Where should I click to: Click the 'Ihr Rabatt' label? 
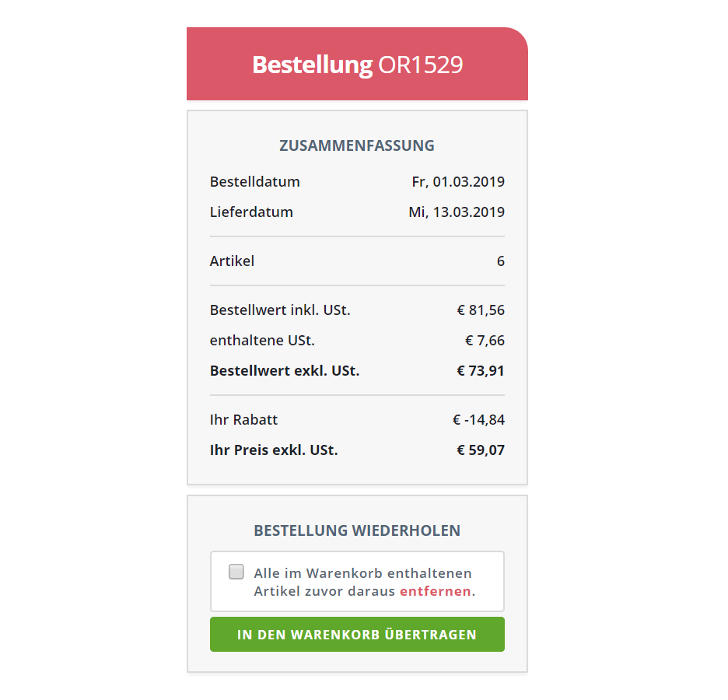click(x=243, y=420)
